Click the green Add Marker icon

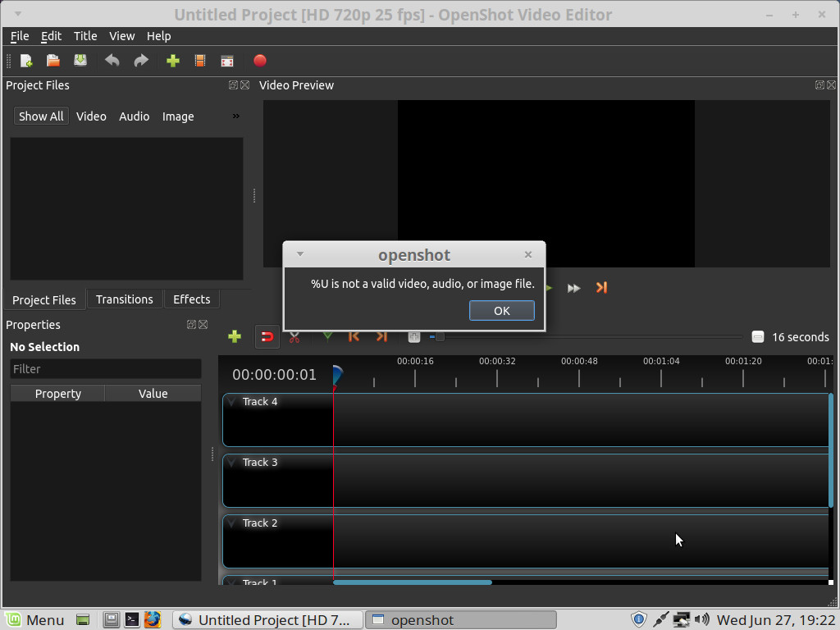pyautogui.click(x=327, y=336)
